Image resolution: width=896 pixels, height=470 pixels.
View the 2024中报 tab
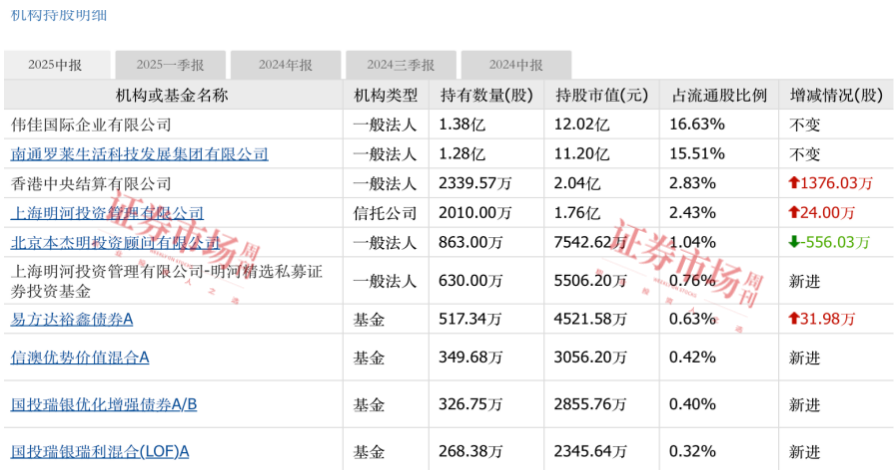[516, 65]
